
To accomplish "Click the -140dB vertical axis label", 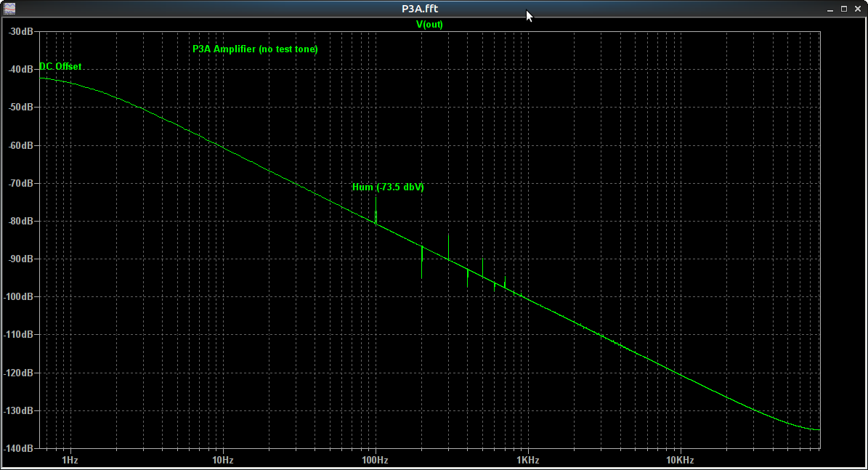I will pyautogui.click(x=19, y=448).
